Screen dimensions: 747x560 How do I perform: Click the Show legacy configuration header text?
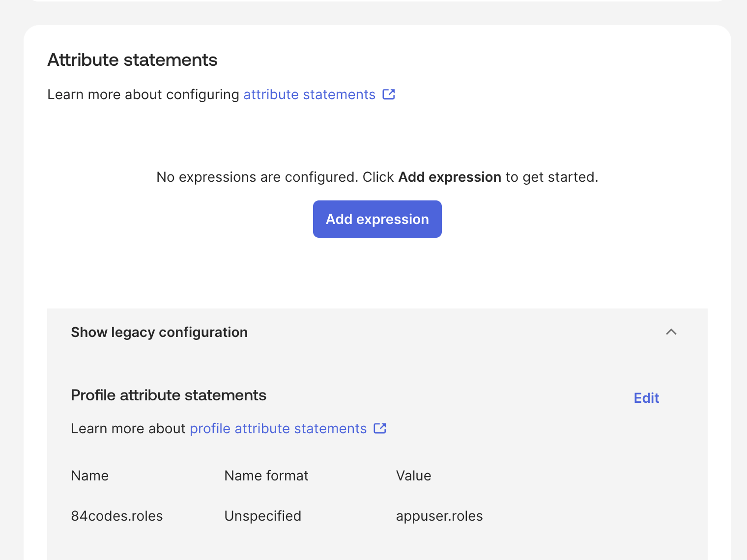[x=159, y=332]
